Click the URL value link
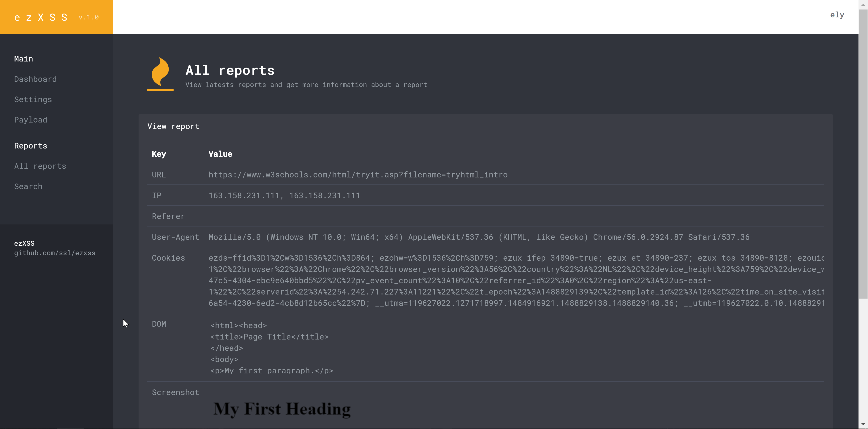 click(358, 174)
